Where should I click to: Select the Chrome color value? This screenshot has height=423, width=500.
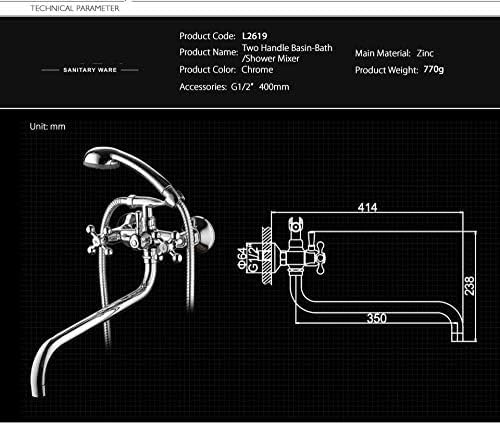pyautogui.click(x=257, y=70)
